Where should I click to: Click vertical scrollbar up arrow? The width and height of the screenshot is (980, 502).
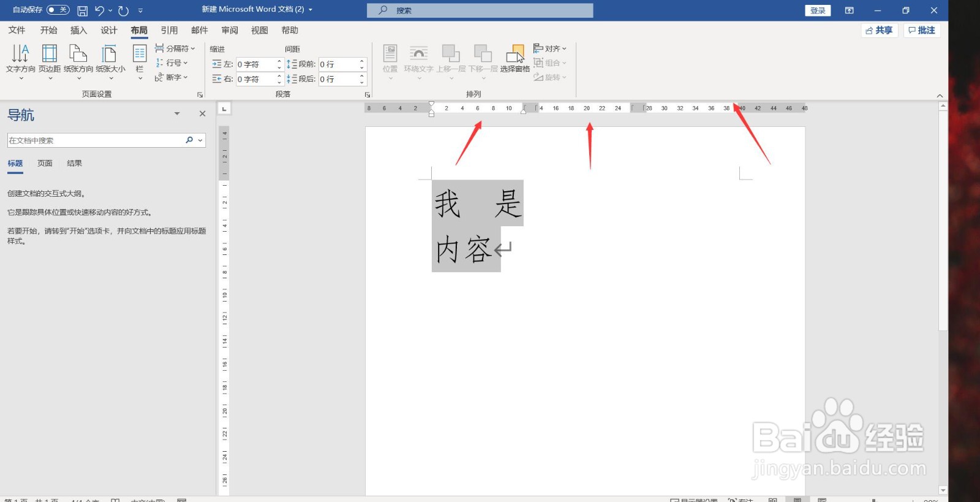[x=943, y=106]
